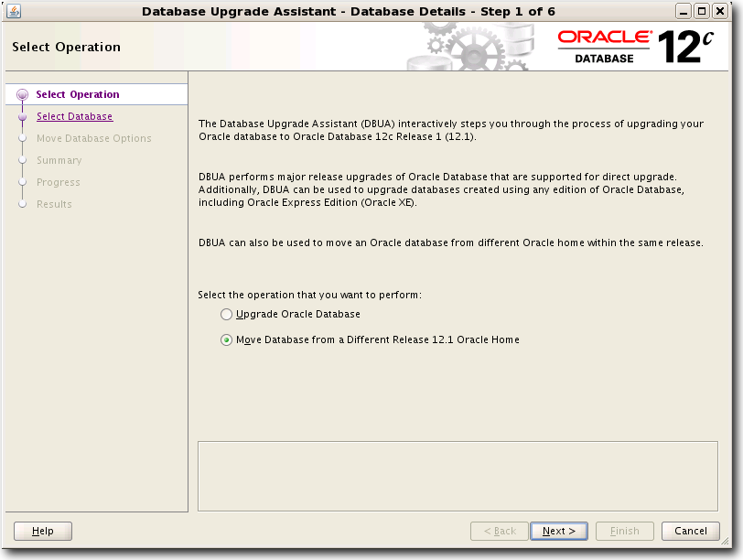743x560 pixels.
Task: Click the Select Operation page heading
Action: tap(66, 47)
